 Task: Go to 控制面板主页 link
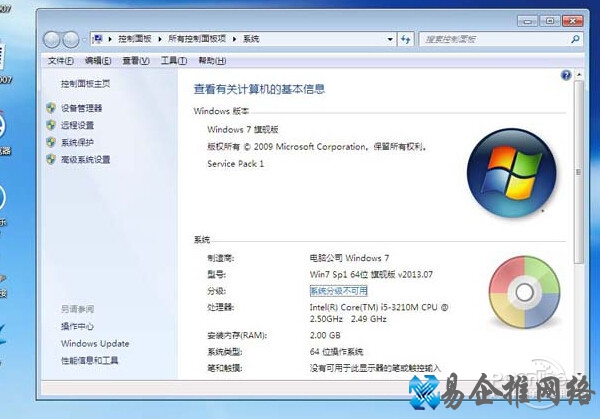(85, 84)
